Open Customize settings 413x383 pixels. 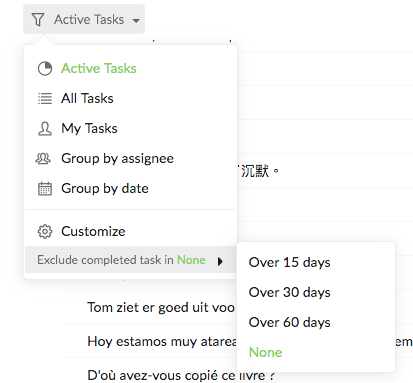pyautogui.click(x=93, y=231)
